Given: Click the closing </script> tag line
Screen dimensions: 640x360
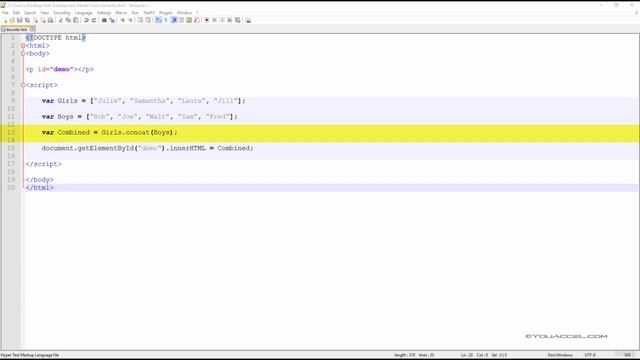Looking at the screenshot, I should [43, 164].
